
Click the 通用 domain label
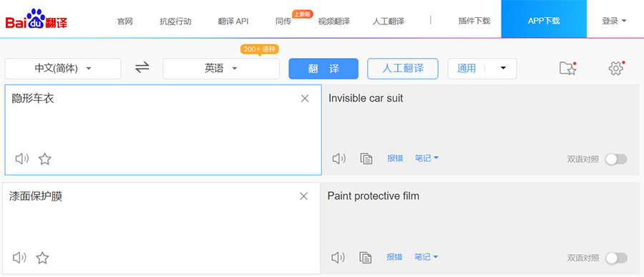coord(466,68)
